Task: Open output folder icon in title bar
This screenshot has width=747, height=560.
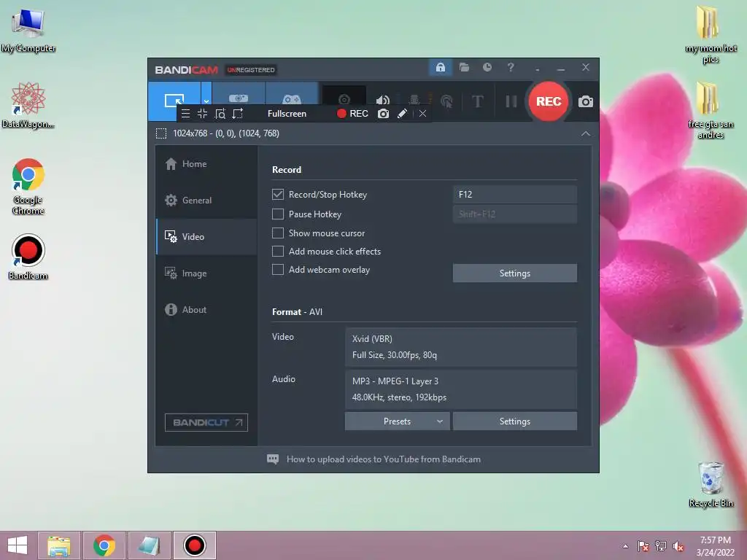Action: coord(464,67)
